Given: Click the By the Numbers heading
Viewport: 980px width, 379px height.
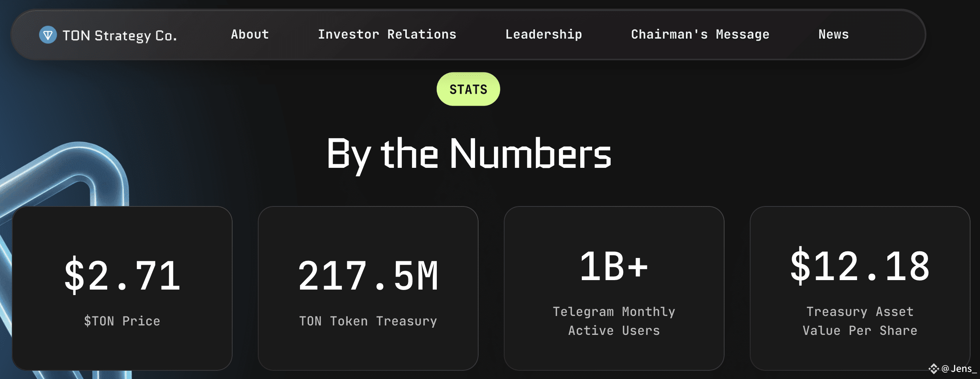Looking at the screenshot, I should pyautogui.click(x=469, y=154).
